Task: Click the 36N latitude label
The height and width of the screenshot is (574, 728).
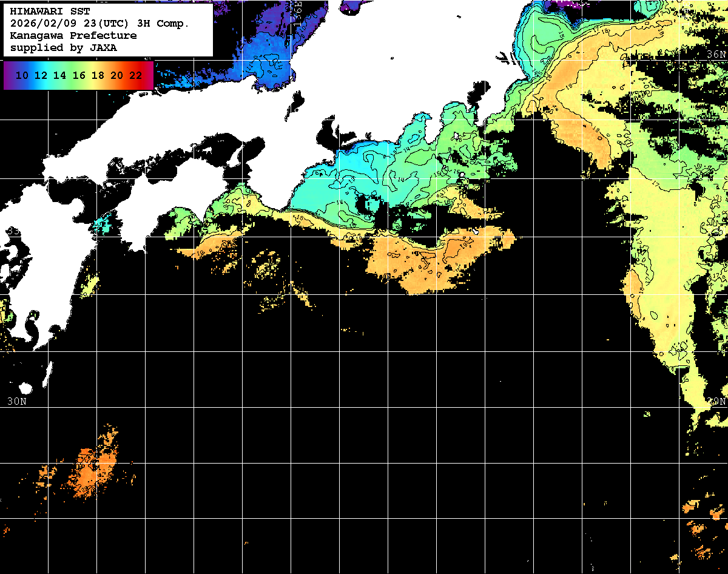Action: (x=716, y=55)
